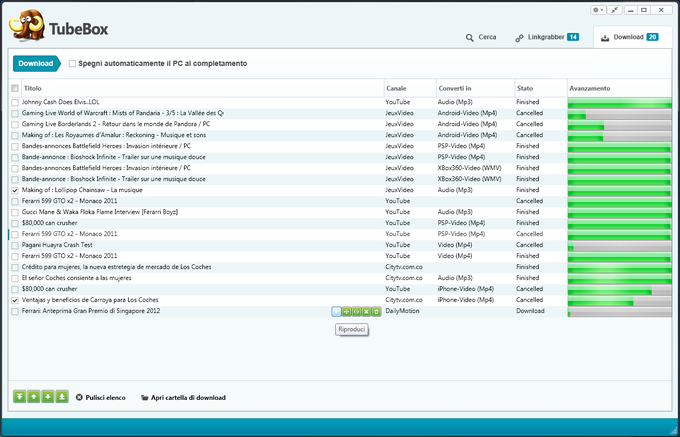Image resolution: width=680 pixels, height=437 pixels.
Task: Click the TubeBox mammoth logo
Action: 27,26
